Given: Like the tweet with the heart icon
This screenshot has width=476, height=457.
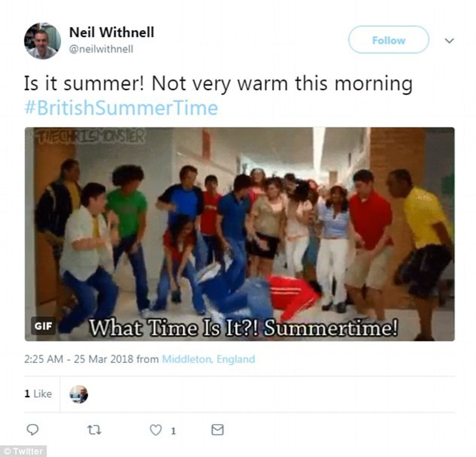Looking at the screenshot, I should 156,430.
